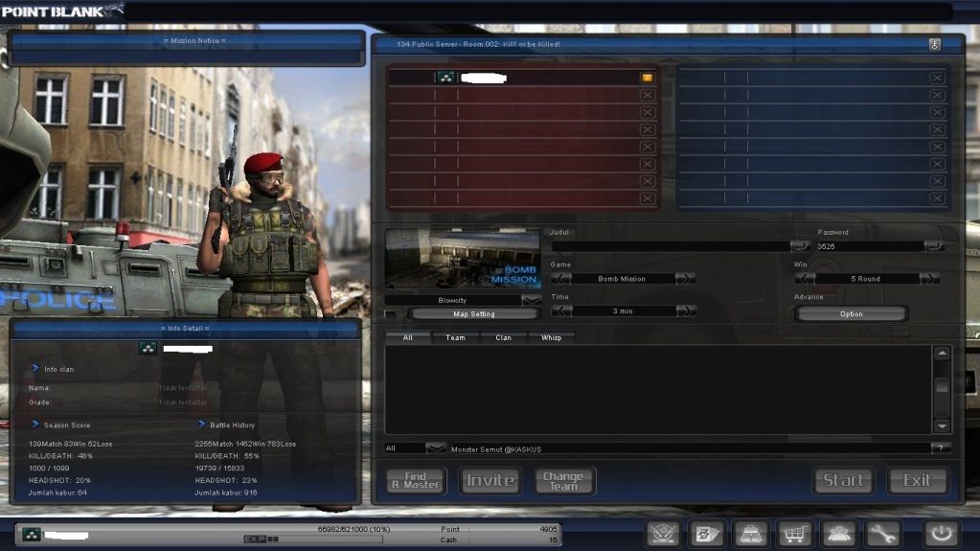Click the power quit icon
The height and width of the screenshot is (551, 980).
(x=942, y=534)
